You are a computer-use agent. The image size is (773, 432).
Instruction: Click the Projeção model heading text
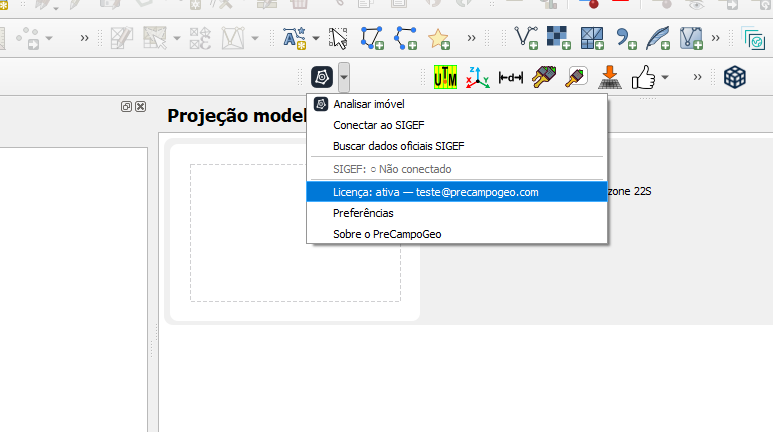(x=237, y=116)
